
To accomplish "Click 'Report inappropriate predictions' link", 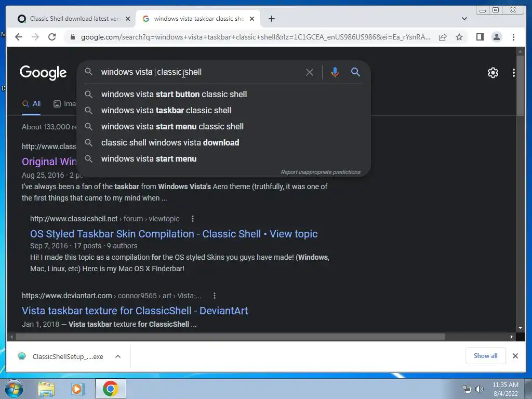I will pos(321,172).
